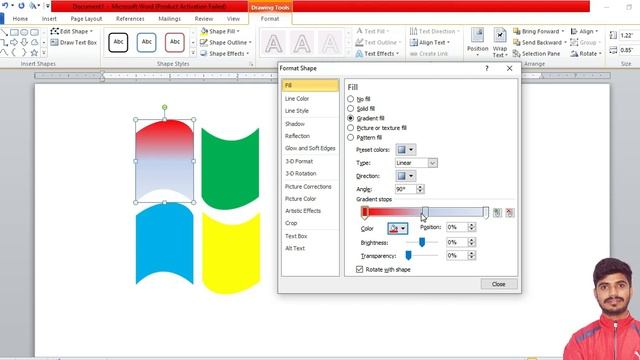The width and height of the screenshot is (640, 360).
Task: Open gradient stop Color dropdown
Action: [397, 229]
